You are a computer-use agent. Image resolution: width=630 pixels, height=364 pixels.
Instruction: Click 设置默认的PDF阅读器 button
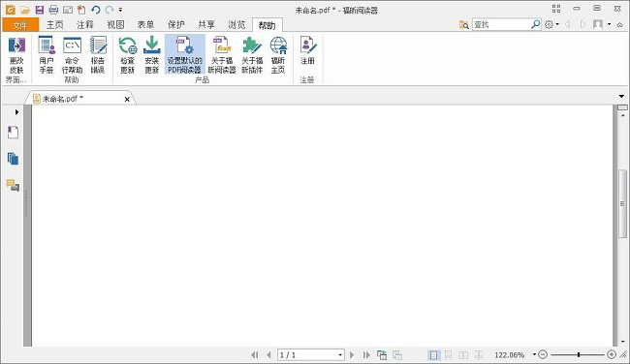coord(185,55)
